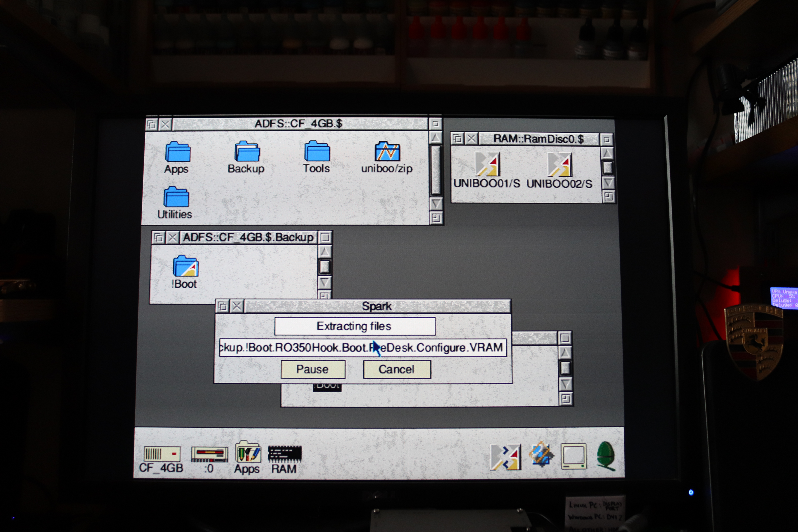Click the ADFS::CF_4GB.$.Backup title bar
Image resolution: width=798 pixels, height=532 pixels.
[248, 238]
